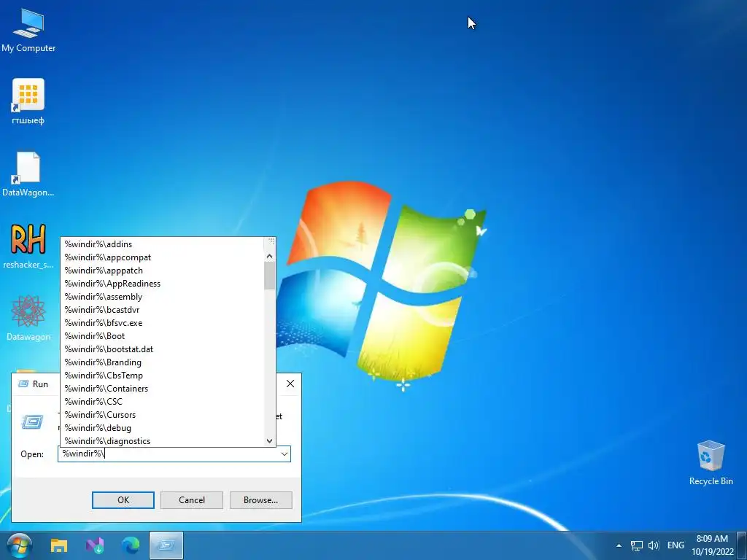Select the гтшыеф desktop shortcut
The height and width of the screenshot is (560, 747).
click(x=28, y=102)
